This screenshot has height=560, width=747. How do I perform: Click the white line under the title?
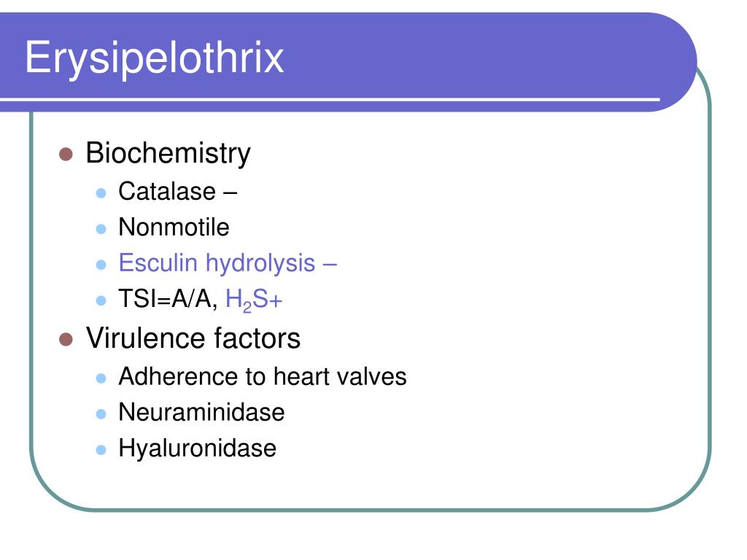330,99
